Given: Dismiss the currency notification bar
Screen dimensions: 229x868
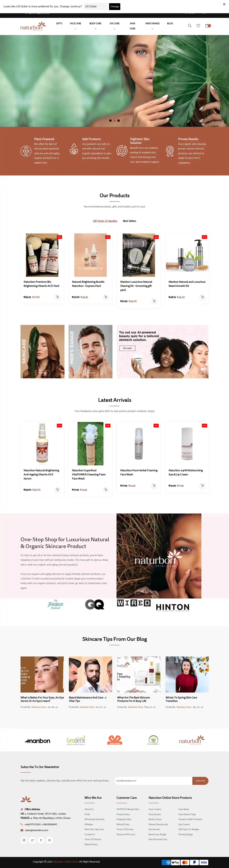Looking at the screenshot, I should (x=224, y=4).
